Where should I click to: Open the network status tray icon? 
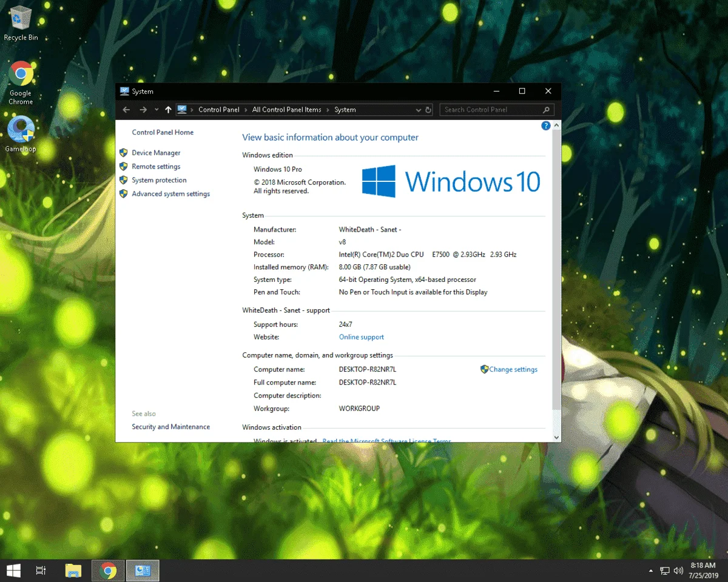coord(665,571)
